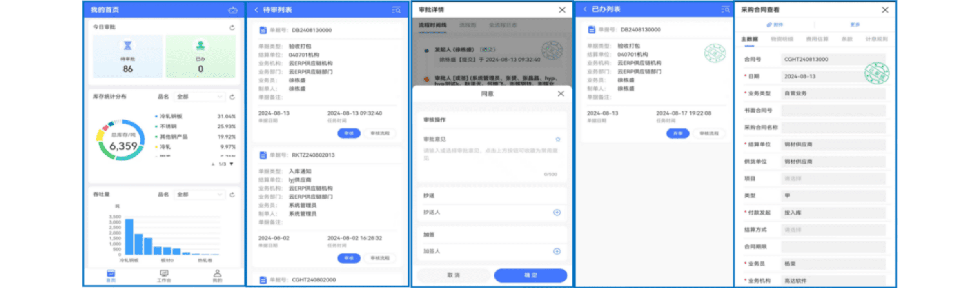Switch to the 物资明细 tab
980x288 pixels.
pyautogui.click(x=782, y=39)
